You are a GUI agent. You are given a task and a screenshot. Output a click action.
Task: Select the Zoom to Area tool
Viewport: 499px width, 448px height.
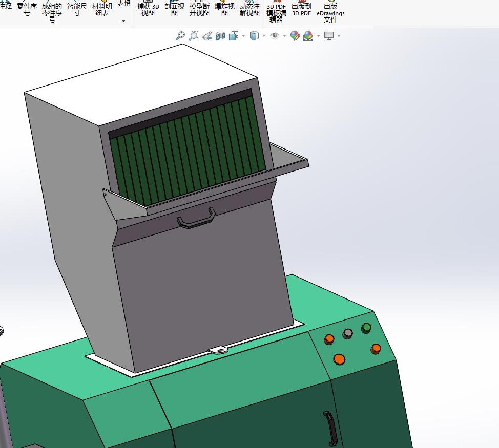click(194, 36)
